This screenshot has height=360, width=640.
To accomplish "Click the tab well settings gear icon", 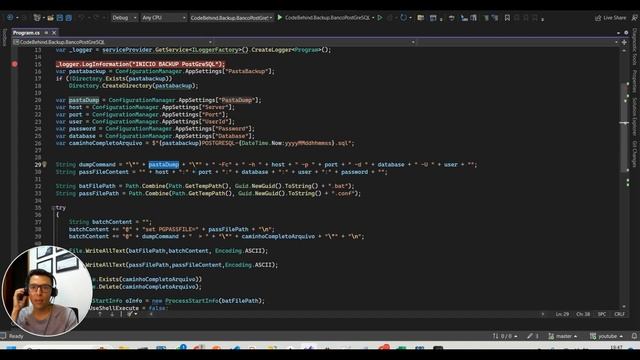I will (626, 33).
